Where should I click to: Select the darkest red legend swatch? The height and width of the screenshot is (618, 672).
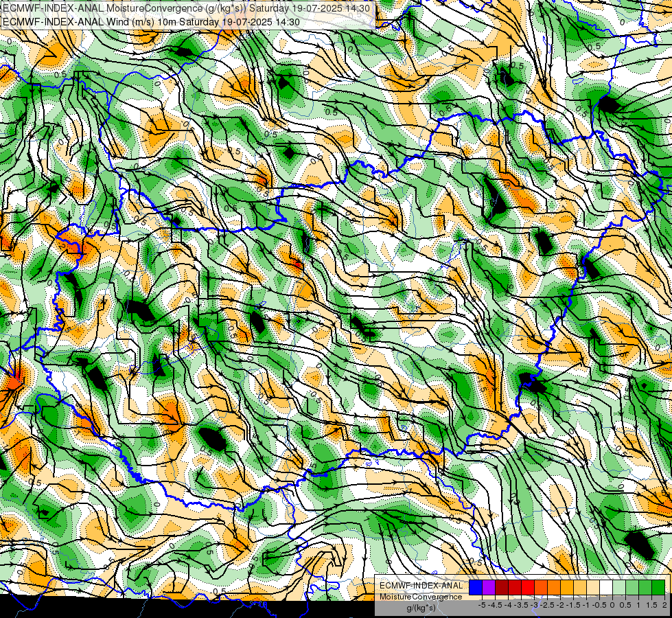[x=502, y=588]
